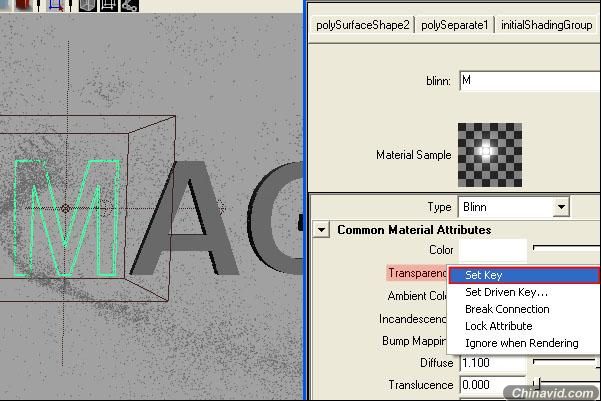This screenshot has height=401, width=601.
Task: Open the polySeparate1 tab
Action: 455,25
